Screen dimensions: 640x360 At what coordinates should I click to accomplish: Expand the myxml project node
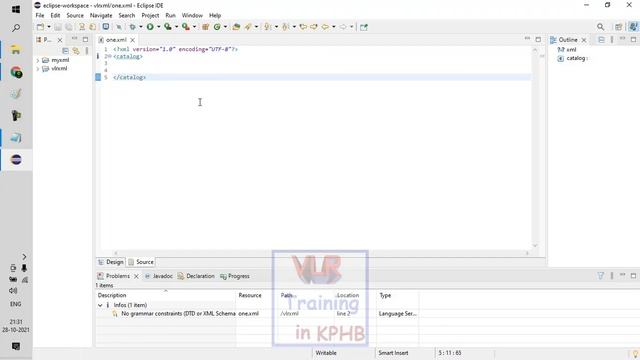click(x=38, y=60)
